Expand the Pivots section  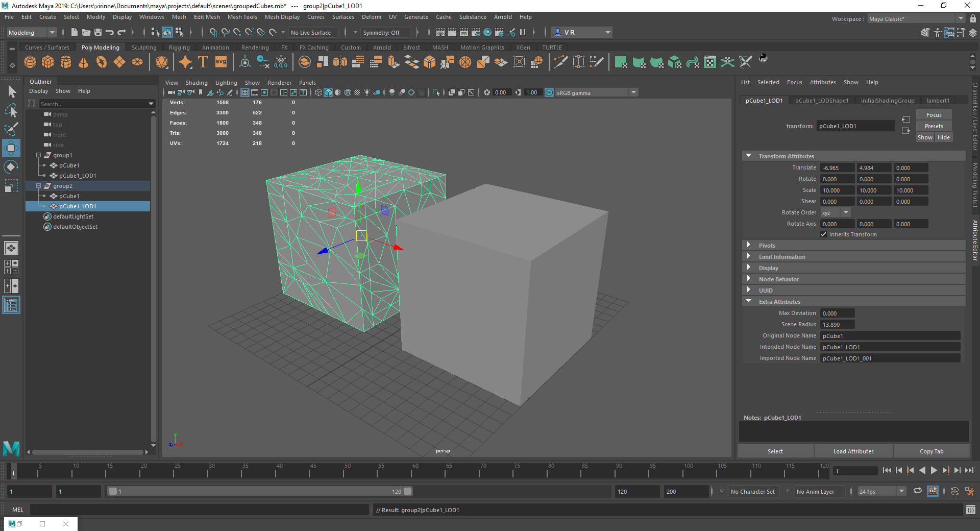tap(767, 246)
